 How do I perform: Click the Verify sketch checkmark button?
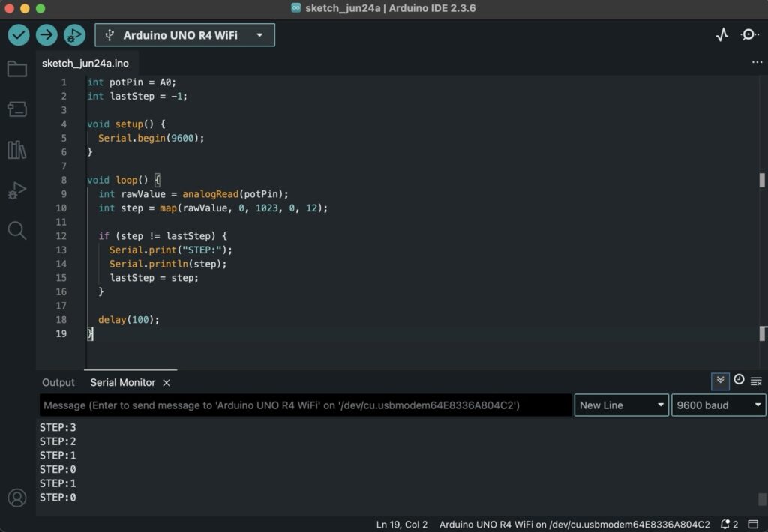click(x=19, y=35)
